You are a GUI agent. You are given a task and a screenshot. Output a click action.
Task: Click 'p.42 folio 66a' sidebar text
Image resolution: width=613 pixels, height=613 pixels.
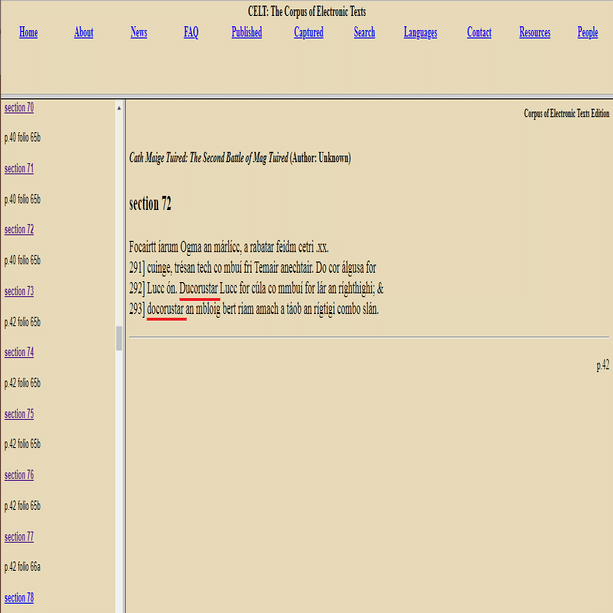pyautogui.click(x=23, y=567)
